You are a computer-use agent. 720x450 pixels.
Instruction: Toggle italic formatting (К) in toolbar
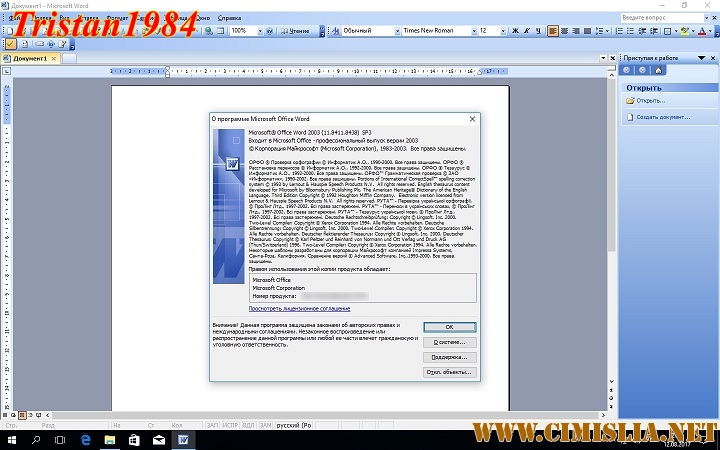(524, 31)
